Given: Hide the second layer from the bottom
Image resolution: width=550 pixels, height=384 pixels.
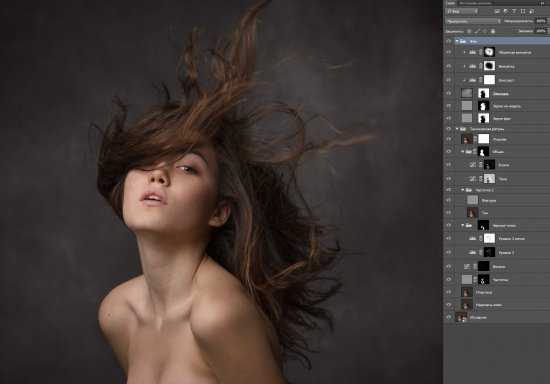Looking at the screenshot, I should click(449, 305).
